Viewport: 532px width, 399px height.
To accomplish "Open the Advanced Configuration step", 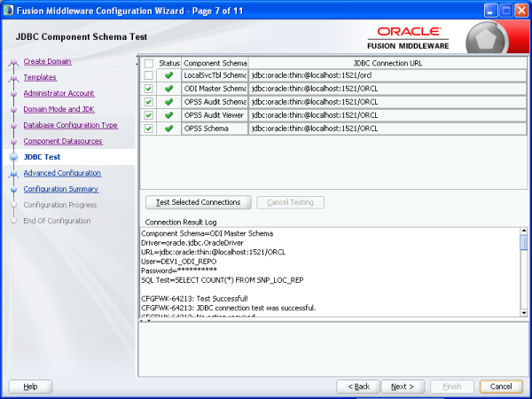I will click(62, 173).
